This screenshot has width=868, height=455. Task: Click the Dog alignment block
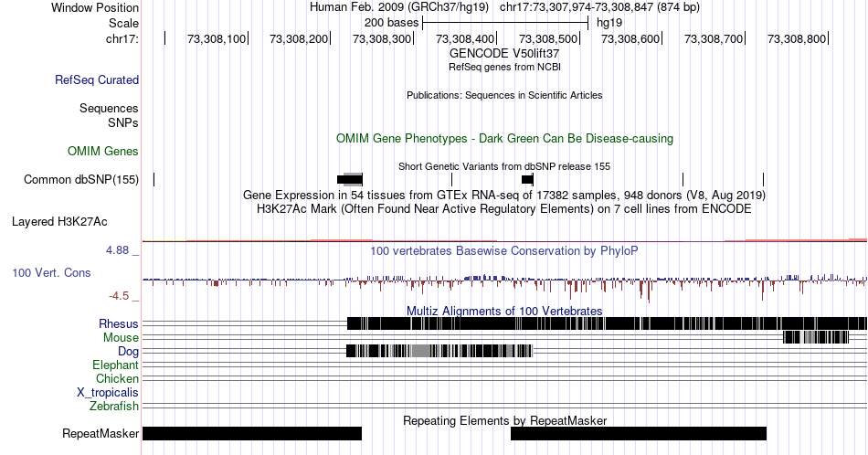pyautogui.click(x=439, y=351)
